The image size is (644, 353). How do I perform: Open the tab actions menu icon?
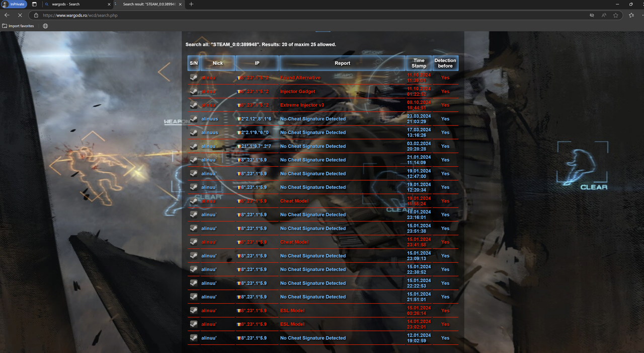pos(34,4)
